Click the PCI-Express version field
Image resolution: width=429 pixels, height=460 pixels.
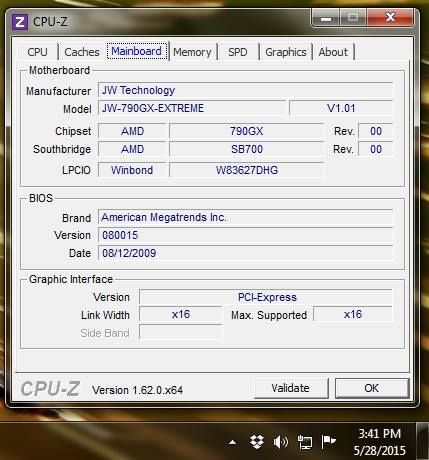click(x=266, y=297)
